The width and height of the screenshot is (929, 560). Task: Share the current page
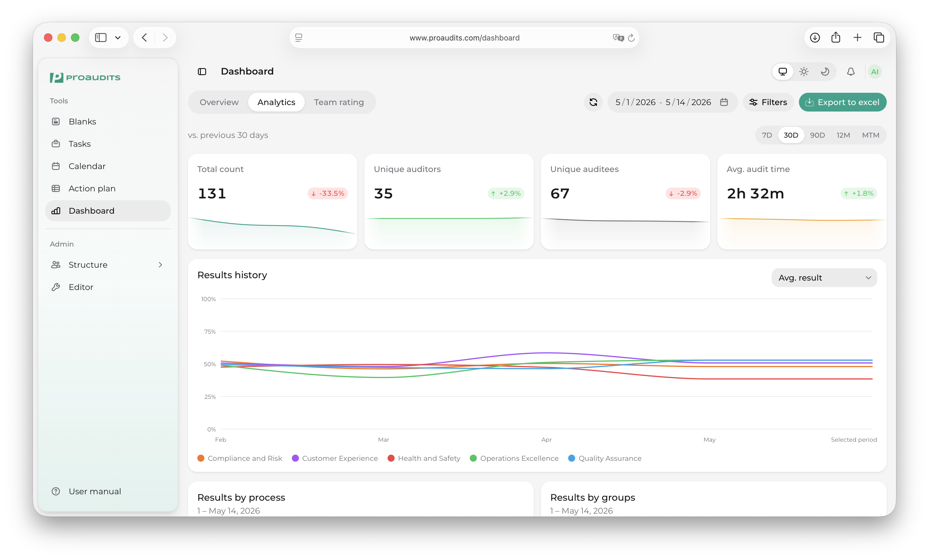(836, 37)
